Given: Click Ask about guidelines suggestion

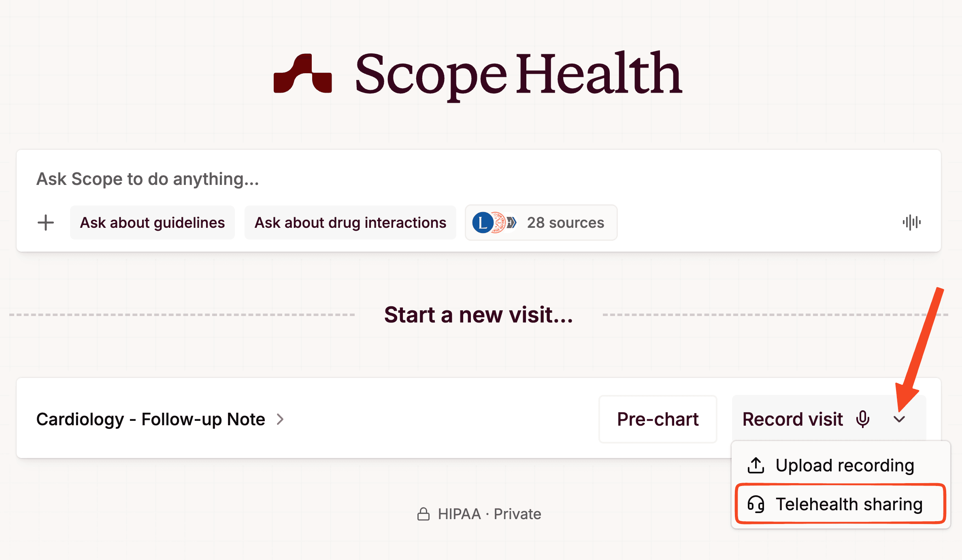Looking at the screenshot, I should [x=152, y=223].
